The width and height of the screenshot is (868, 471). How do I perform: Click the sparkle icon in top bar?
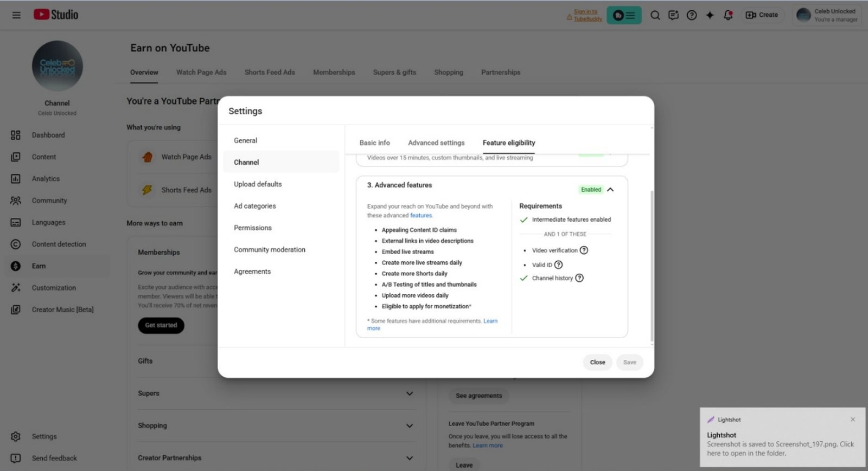click(x=710, y=15)
